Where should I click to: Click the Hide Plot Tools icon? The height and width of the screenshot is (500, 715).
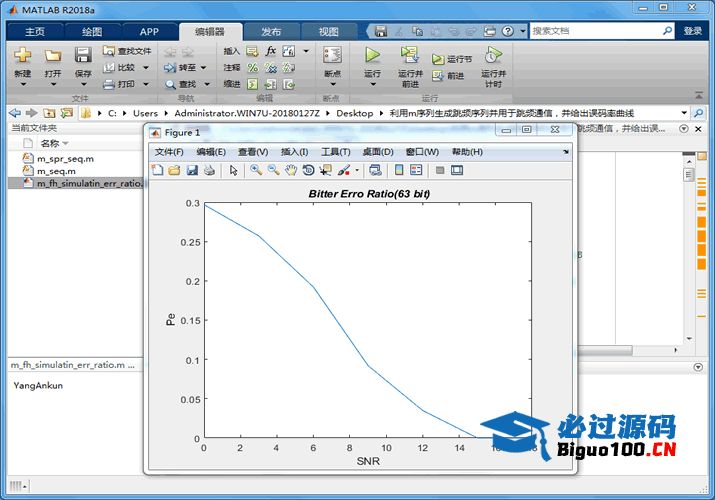(x=440, y=170)
